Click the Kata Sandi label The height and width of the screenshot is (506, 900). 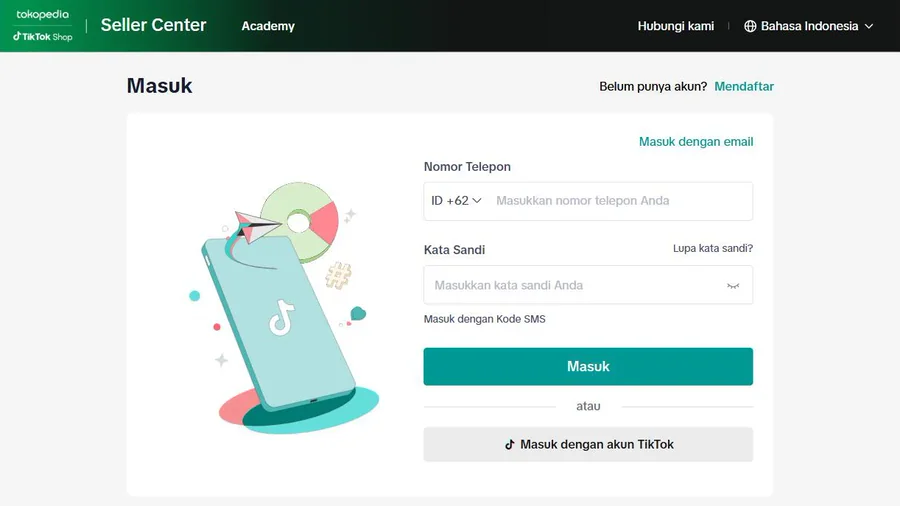(455, 250)
